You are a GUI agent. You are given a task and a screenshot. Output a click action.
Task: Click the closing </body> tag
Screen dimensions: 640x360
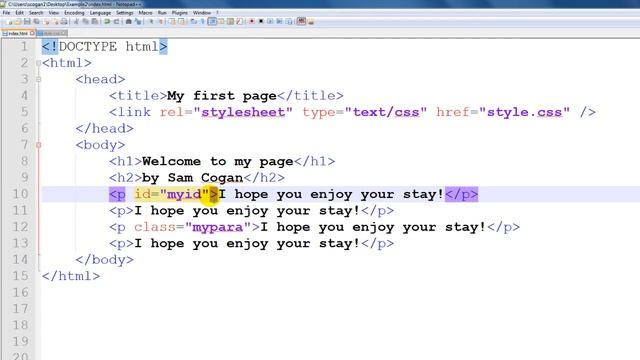pos(104,260)
